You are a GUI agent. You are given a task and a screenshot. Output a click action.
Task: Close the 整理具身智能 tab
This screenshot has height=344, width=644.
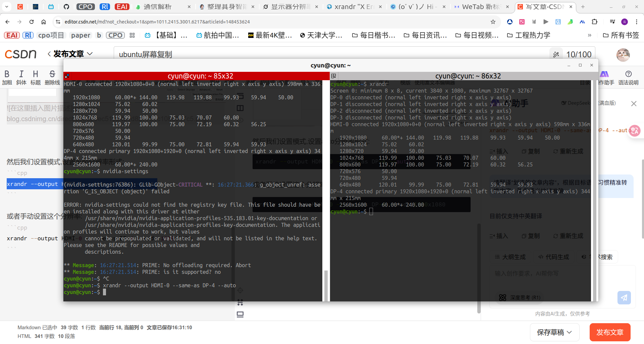coord(253,7)
